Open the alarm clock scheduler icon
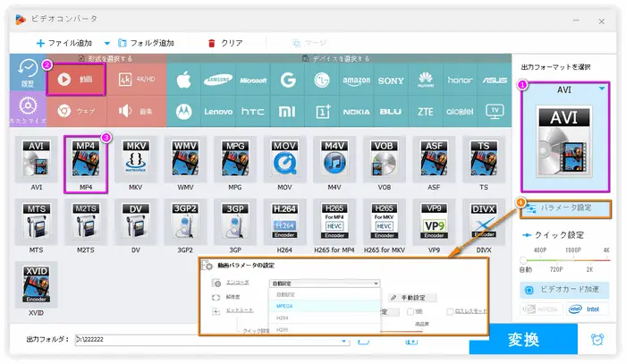Viewport: 626px width, 364px height. click(597, 339)
